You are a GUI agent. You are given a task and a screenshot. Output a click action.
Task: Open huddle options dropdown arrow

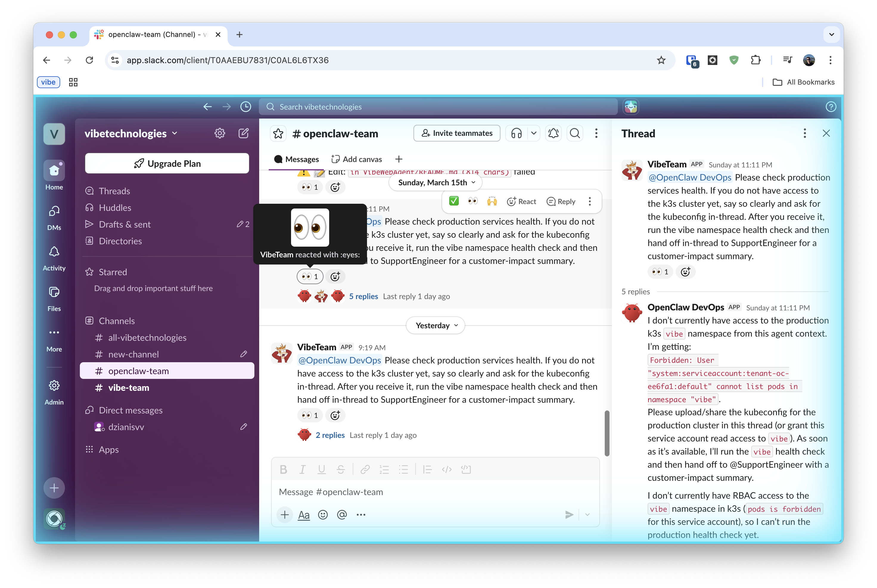[x=534, y=133]
